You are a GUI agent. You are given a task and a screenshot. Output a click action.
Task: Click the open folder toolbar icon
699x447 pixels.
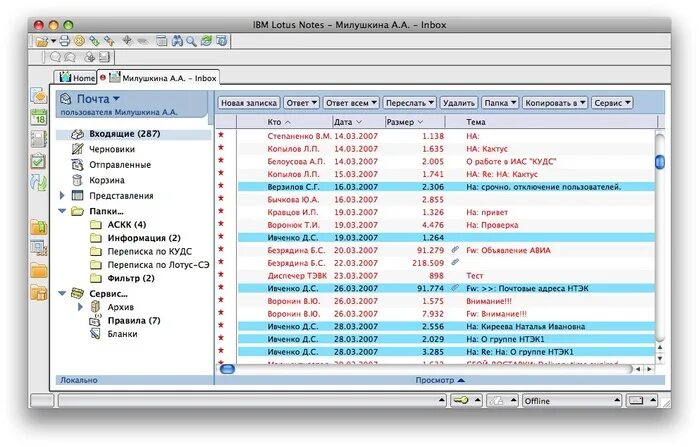point(41,41)
